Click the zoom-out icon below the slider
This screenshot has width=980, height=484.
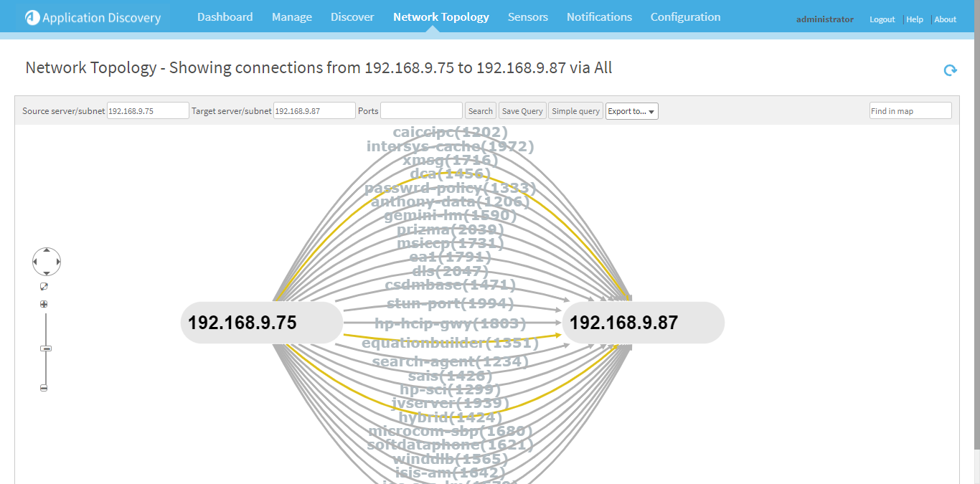pyautogui.click(x=44, y=387)
